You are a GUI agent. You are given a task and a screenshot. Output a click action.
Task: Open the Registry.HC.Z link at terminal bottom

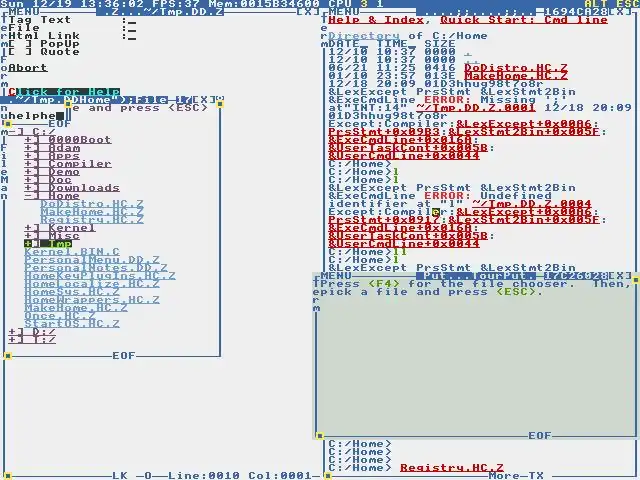[452, 468]
